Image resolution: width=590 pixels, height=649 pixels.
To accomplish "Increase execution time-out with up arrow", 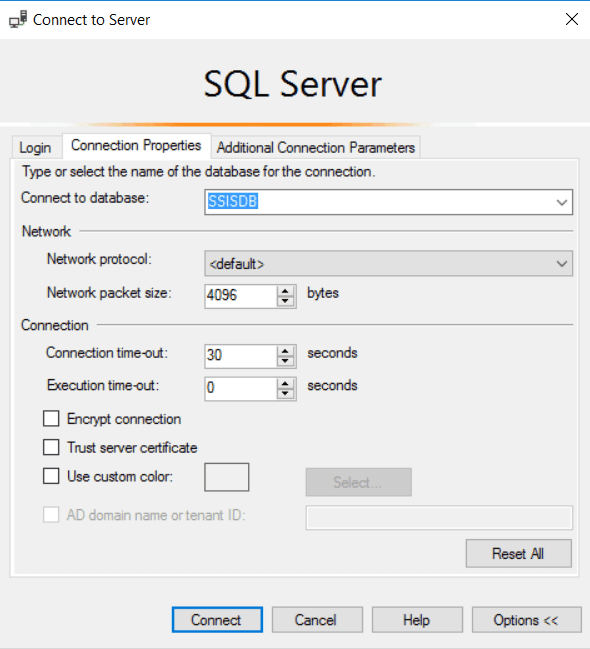I will [x=285, y=384].
